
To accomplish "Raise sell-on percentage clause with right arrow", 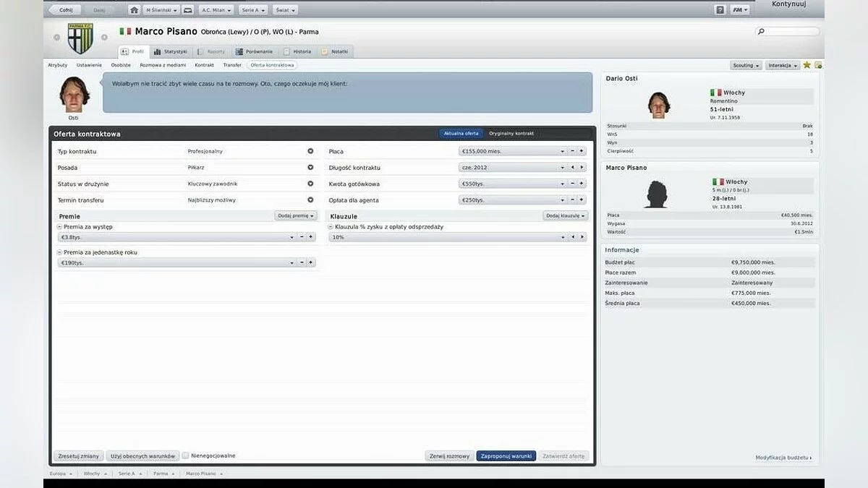I will (x=582, y=237).
